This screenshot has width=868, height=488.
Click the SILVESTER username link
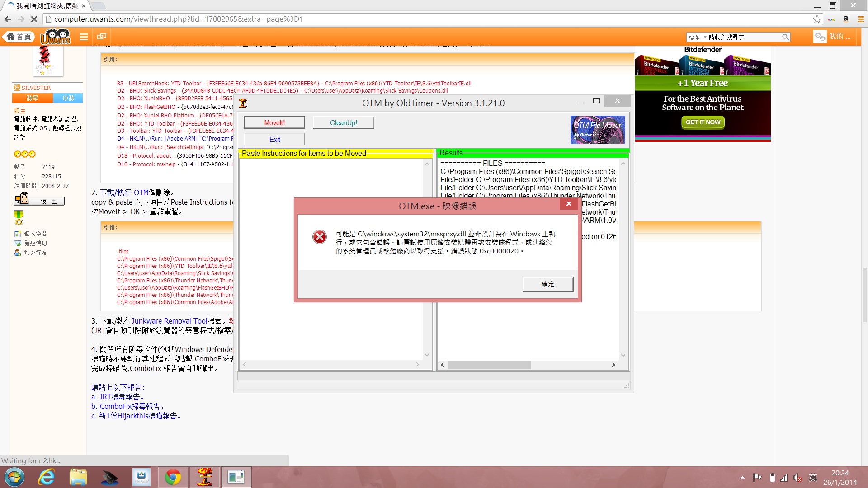[36, 88]
